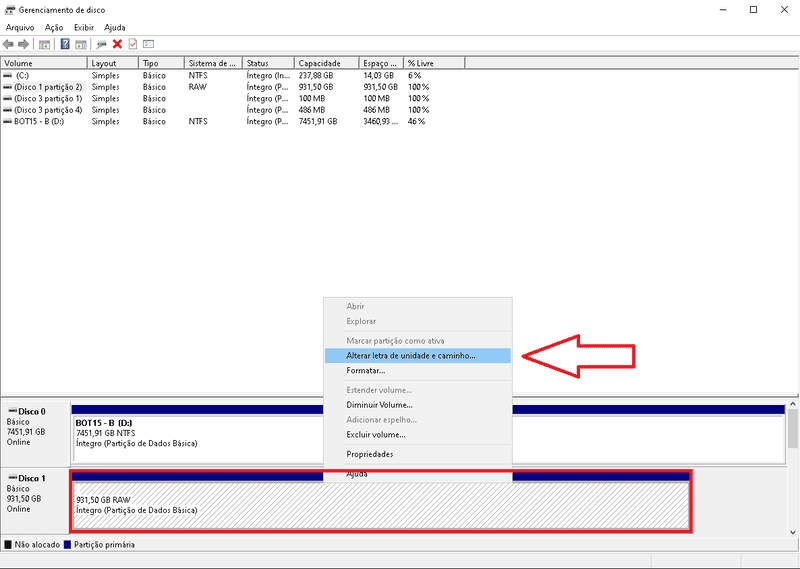Click the greyed Abrir context menu entry

pos(417,306)
